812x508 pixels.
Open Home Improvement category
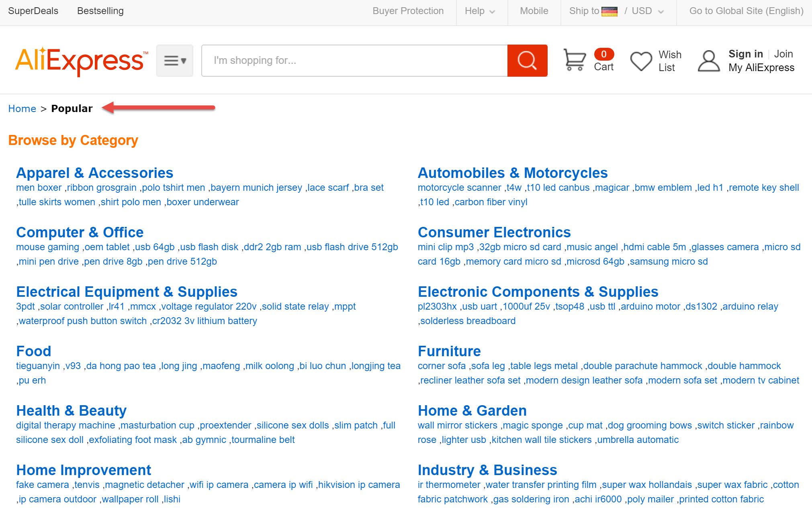(84, 470)
